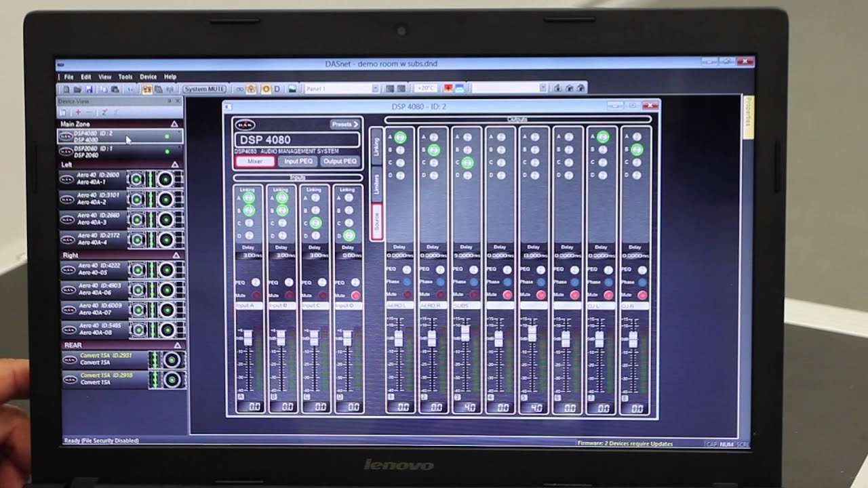Open the Panel 1 dropdown
Screen dimensions: 868x488
coord(375,89)
